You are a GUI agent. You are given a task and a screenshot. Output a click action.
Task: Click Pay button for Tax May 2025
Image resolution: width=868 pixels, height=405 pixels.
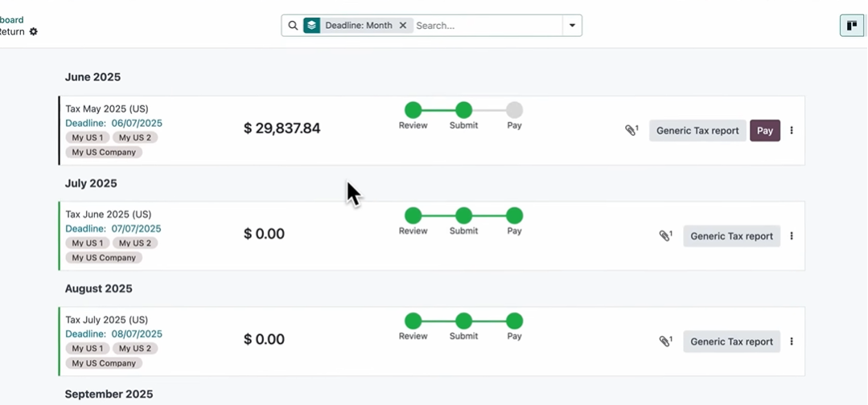pos(764,130)
